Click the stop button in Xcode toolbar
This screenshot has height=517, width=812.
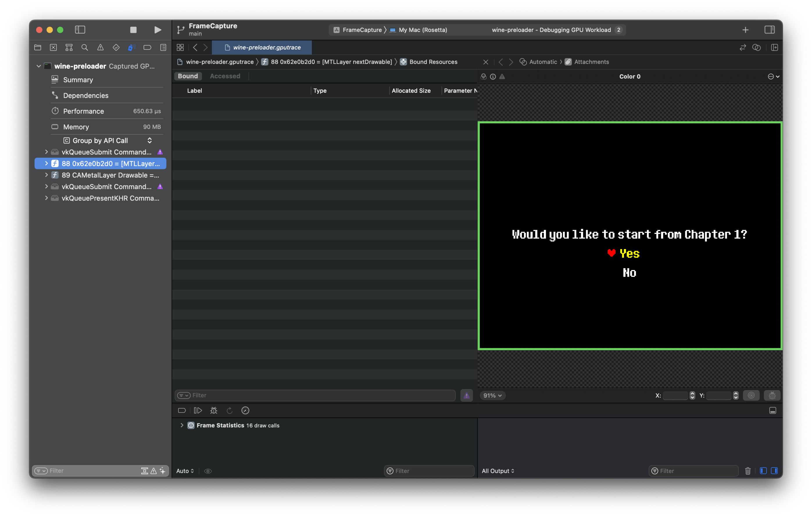133,30
